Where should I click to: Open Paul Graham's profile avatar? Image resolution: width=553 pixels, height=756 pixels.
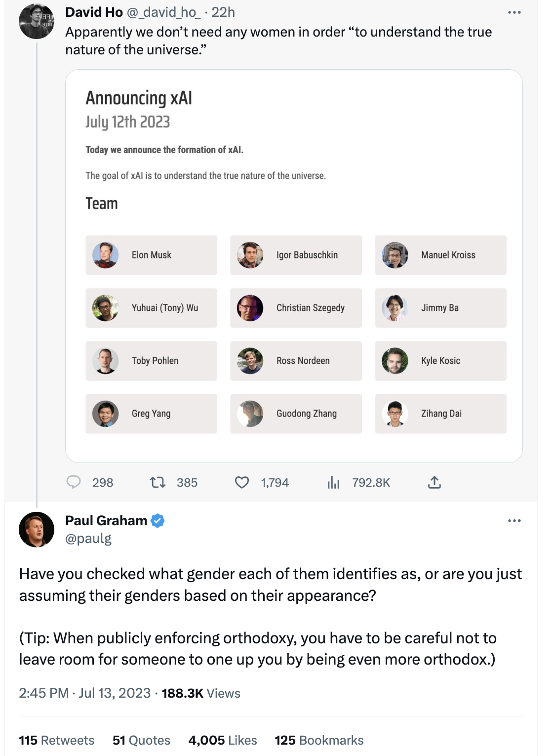pos(36,529)
